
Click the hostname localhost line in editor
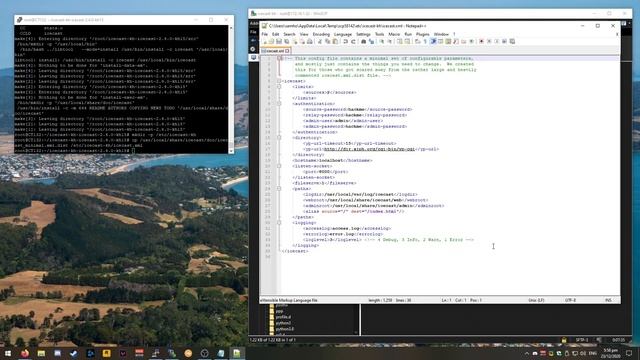tap(332, 161)
